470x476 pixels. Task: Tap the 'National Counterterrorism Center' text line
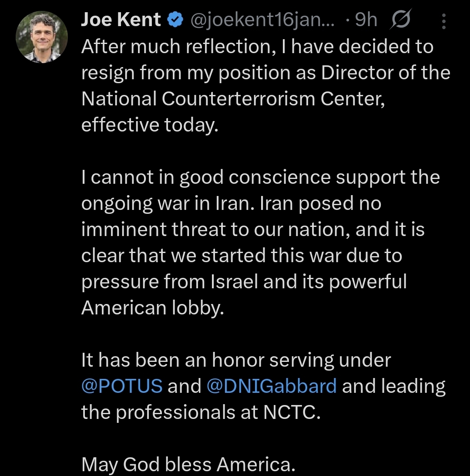coord(233,99)
